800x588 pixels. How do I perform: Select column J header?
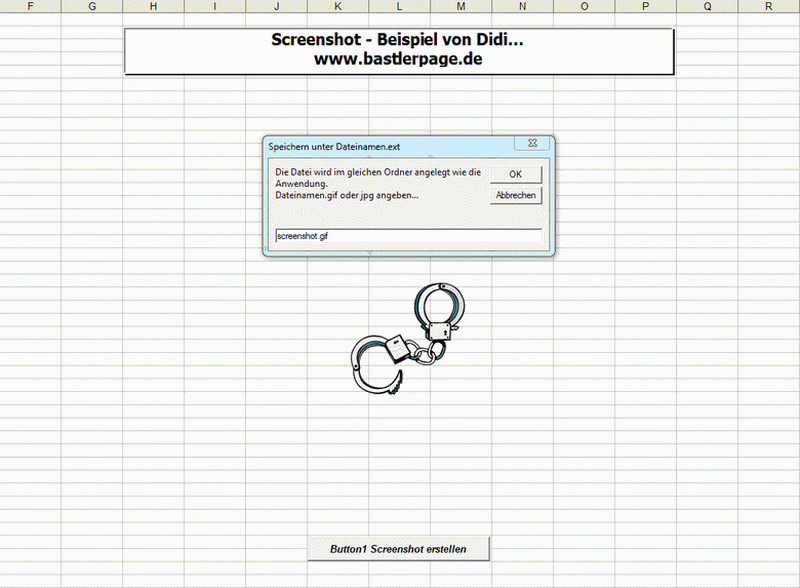pos(277,6)
